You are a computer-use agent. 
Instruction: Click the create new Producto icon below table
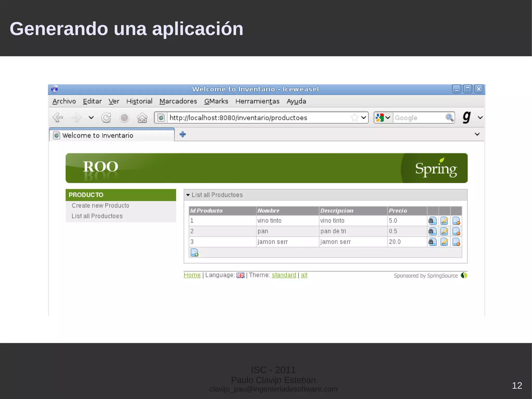195,252
